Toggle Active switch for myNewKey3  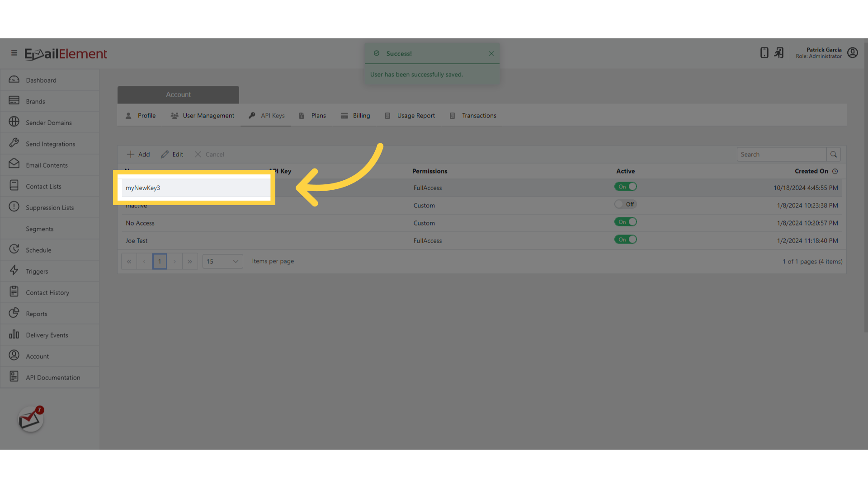click(626, 187)
